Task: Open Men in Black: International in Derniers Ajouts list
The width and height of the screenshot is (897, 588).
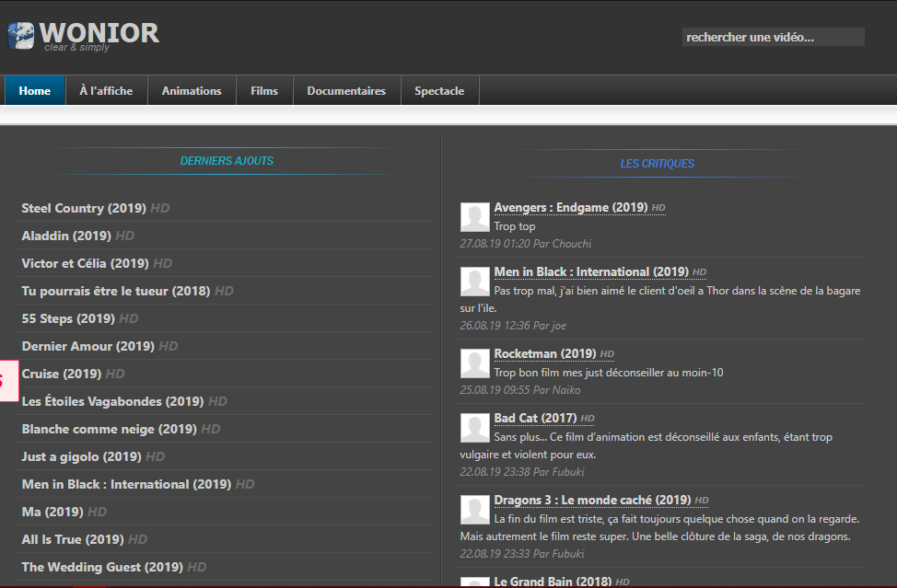Action: pyautogui.click(x=126, y=484)
